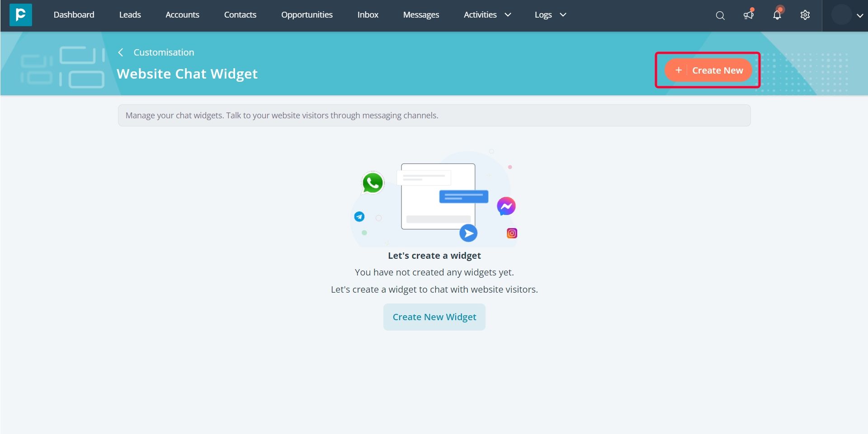The width and height of the screenshot is (868, 434).
Task: View notifications using the bell icon
Action: tap(777, 15)
